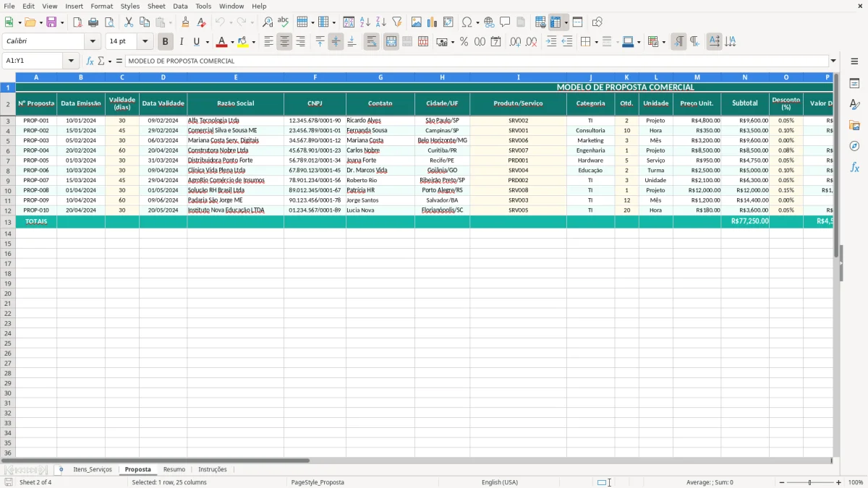Click the Insert Image icon

pos(417,22)
